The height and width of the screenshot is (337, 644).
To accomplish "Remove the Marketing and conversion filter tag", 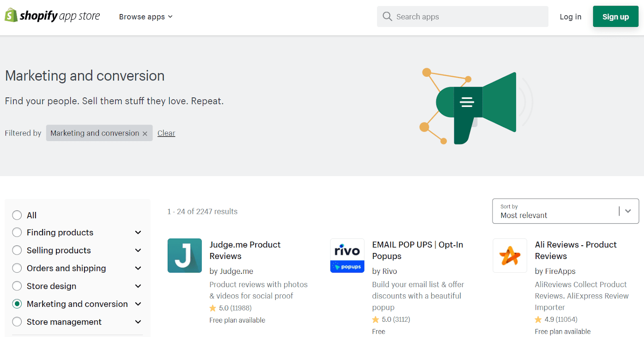I will 145,134.
